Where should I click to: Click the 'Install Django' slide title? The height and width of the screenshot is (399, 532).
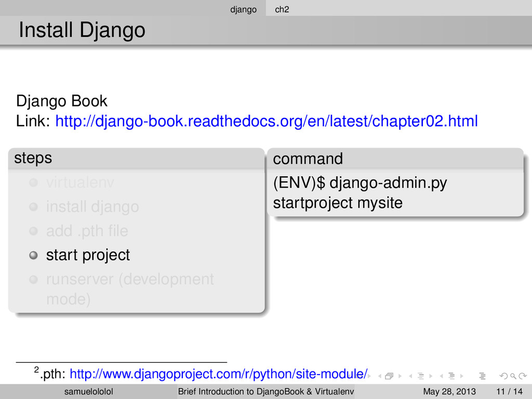tap(82, 30)
